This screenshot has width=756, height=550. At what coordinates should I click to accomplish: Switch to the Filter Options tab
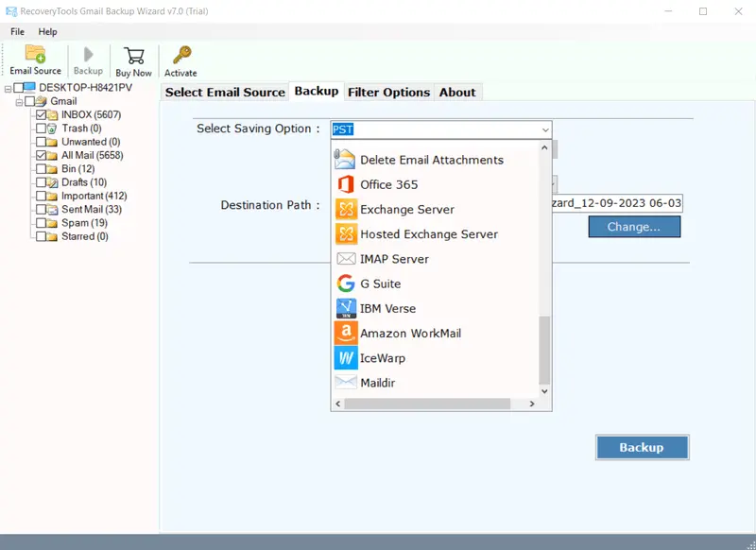pyautogui.click(x=388, y=92)
